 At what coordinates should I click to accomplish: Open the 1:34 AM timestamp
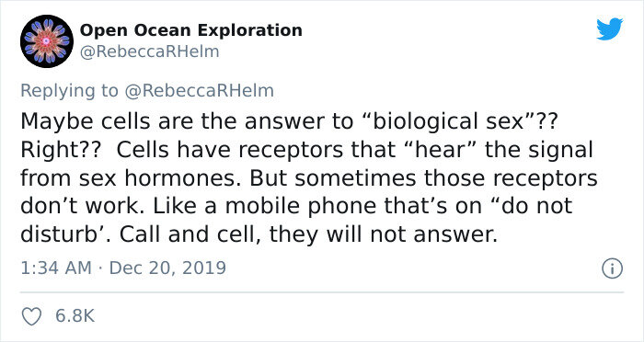(56, 268)
